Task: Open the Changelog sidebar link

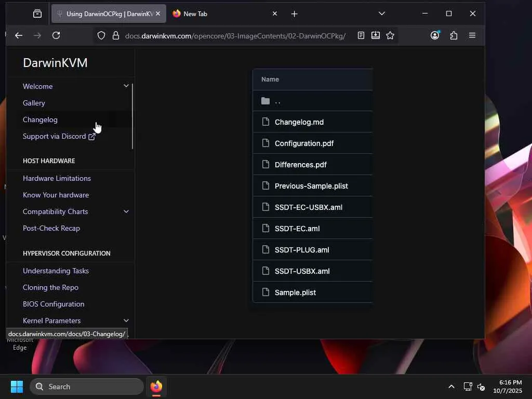Action: [40, 119]
